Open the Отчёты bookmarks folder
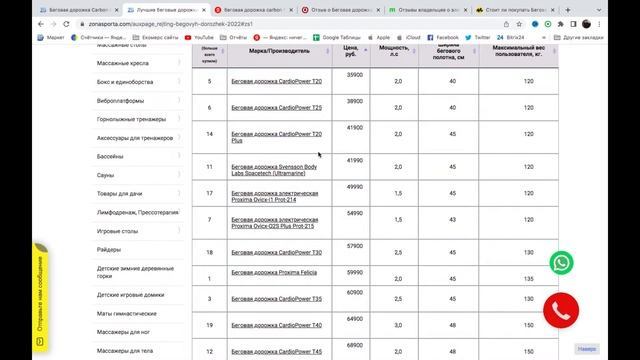Image resolution: width=640 pixels, height=360 pixels. coord(233,38)
